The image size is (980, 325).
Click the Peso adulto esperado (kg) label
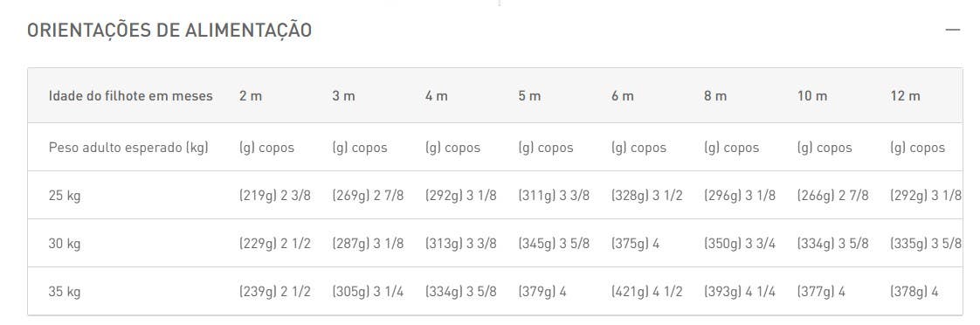coord(128,149)
